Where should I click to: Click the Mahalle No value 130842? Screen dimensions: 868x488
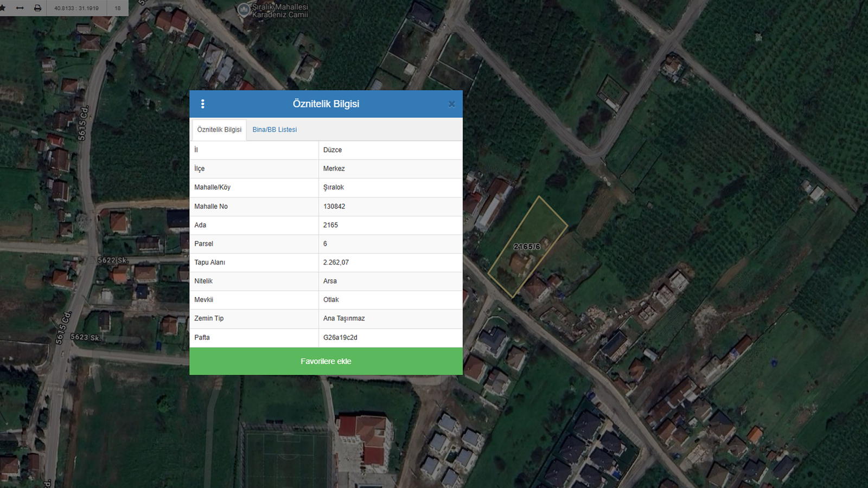coord(334,207)
